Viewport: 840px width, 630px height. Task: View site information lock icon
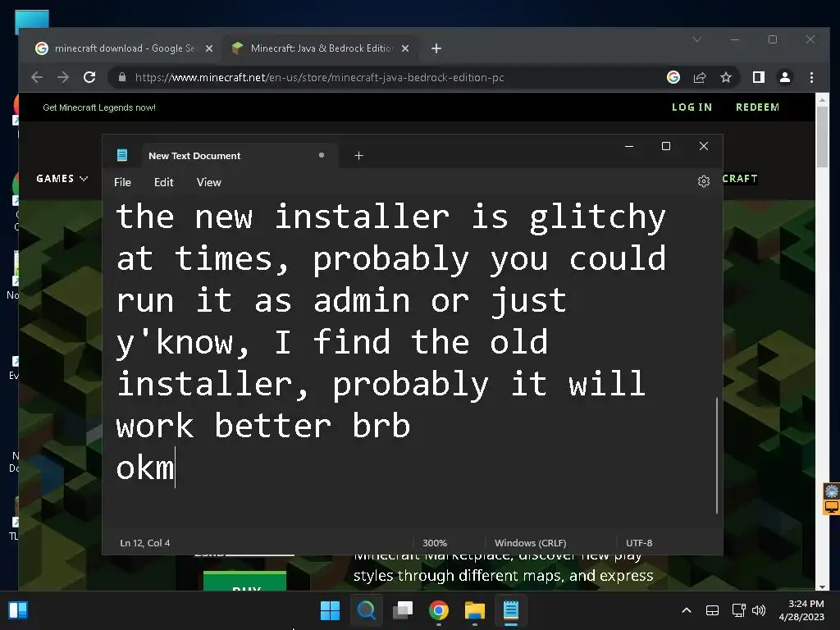click(x=122, y=77)
